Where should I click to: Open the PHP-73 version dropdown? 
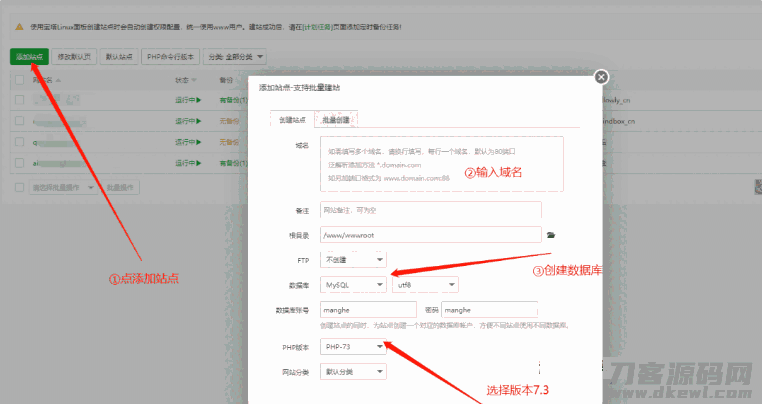tap(353, 347)
